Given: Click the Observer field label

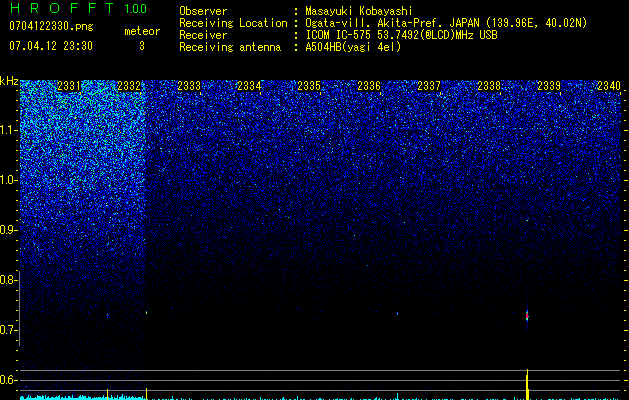Looking at the screenshot, I should [x=203, y=11].
